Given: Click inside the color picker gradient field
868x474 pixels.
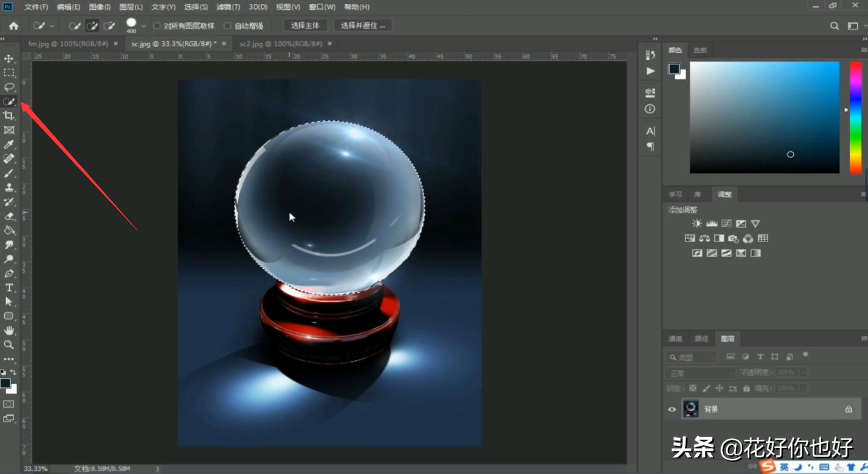Looking at the screenshot, I should coord(764,117).
